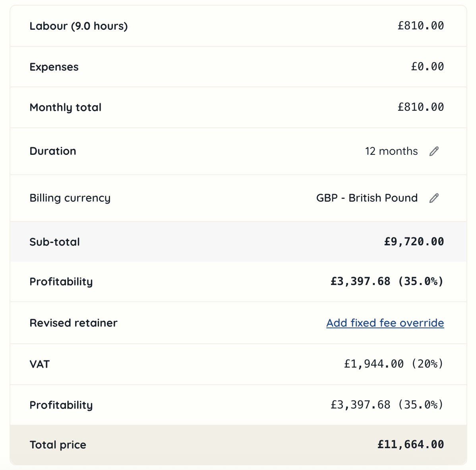Click the Labour (9.0 hours) label
This screenshot has height=470, width=476.
(79, 26)
